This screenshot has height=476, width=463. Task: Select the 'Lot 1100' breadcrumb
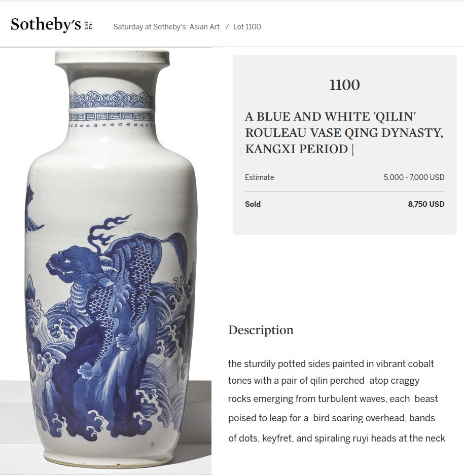click(247, 27)
